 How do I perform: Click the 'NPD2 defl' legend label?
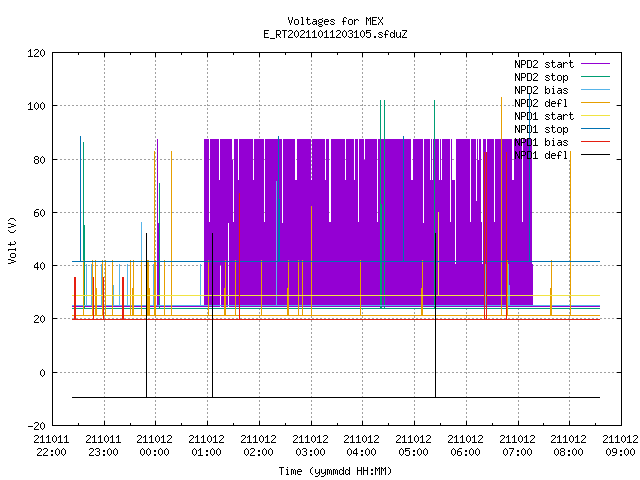[x=541, y=103]
